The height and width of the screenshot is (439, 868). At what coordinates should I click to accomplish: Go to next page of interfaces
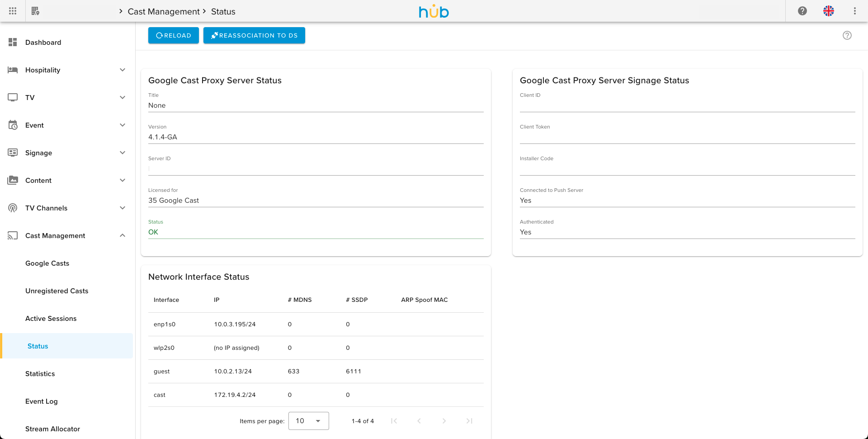[444, 421]
